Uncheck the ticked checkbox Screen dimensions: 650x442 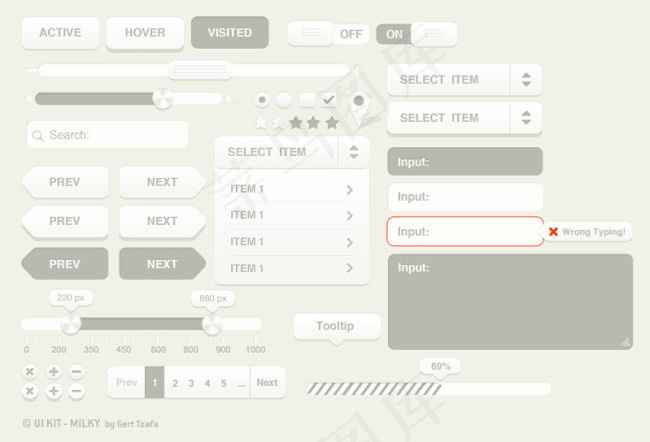(x=328, y=100)
